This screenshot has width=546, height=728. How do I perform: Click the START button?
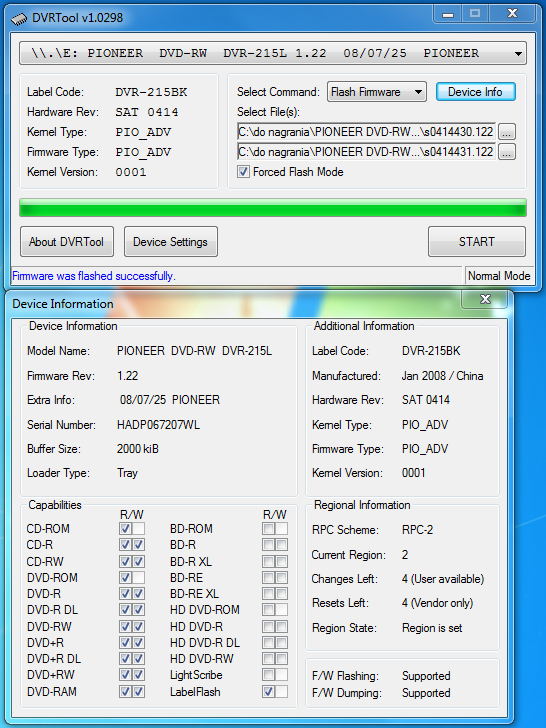point(477,241)
